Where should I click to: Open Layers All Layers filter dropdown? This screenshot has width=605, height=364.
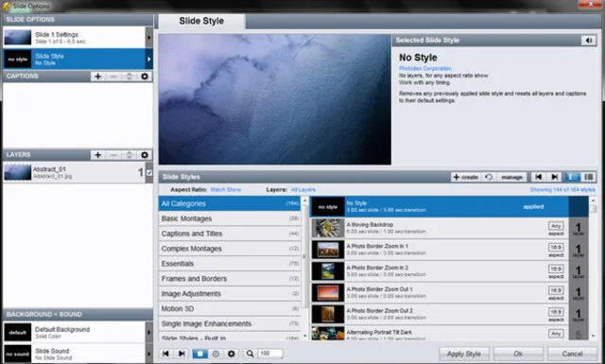(x=302, y=189)
